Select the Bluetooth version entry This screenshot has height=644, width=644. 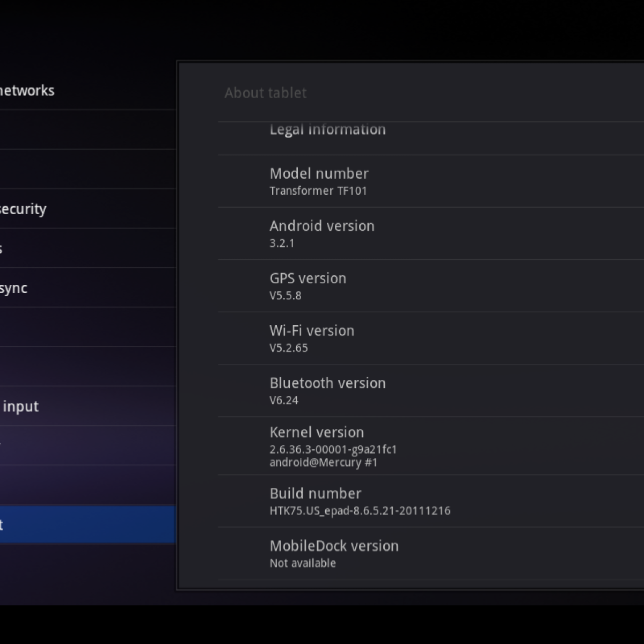pos(327,391)
